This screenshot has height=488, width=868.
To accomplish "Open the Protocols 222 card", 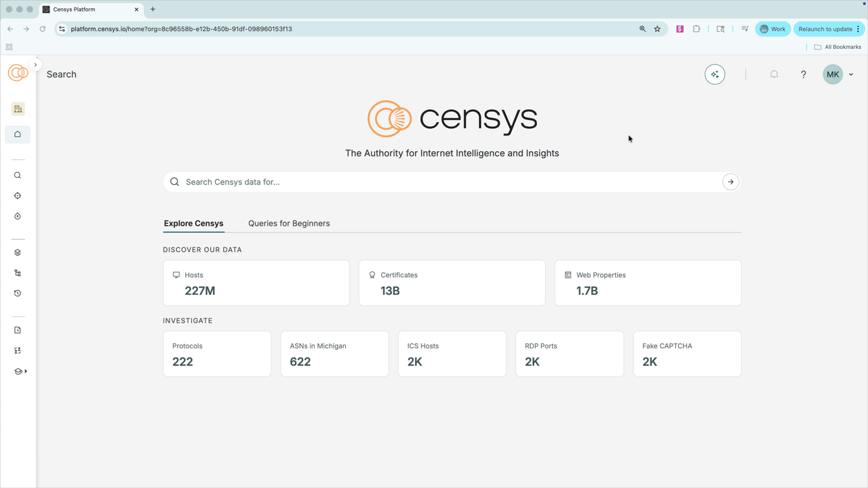I will (x=217, y=354).
